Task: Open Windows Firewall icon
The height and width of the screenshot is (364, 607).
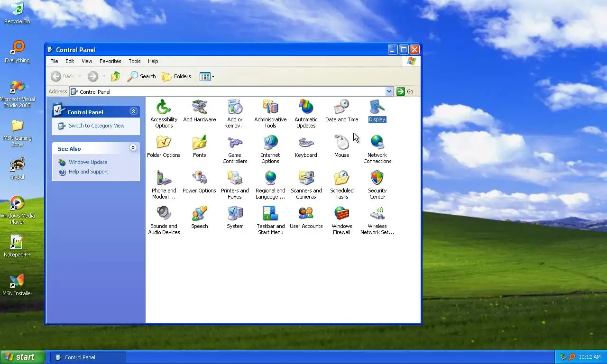Action: (x=341, y=220)
